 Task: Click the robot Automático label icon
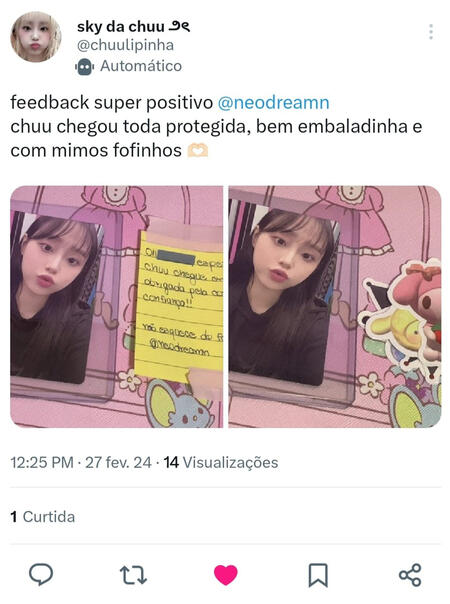(84, 67)
